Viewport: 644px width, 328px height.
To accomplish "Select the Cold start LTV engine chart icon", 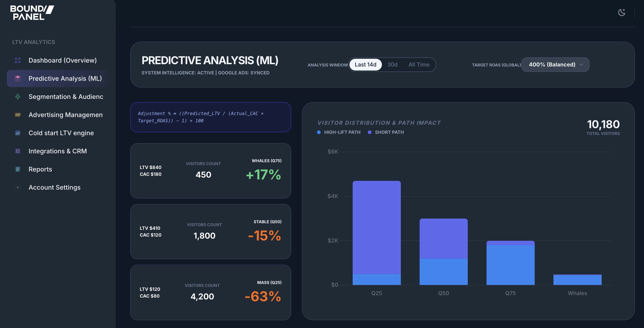I will 17,133.
